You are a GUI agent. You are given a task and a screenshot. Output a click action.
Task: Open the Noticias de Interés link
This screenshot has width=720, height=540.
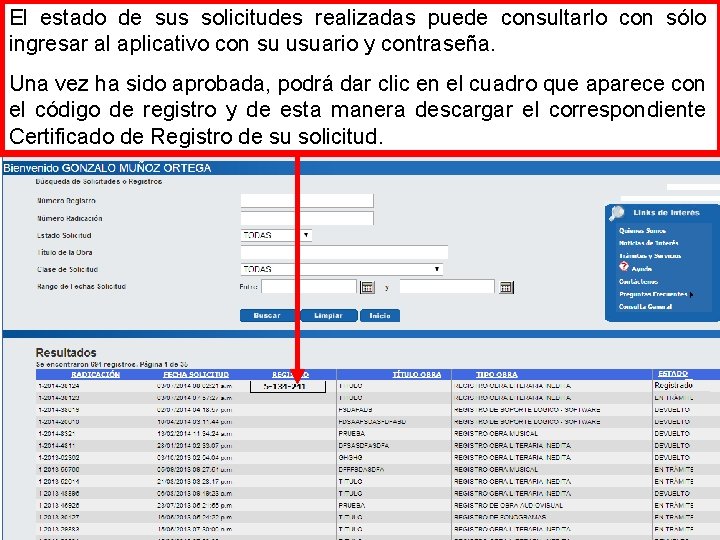(x=648, y=243)
